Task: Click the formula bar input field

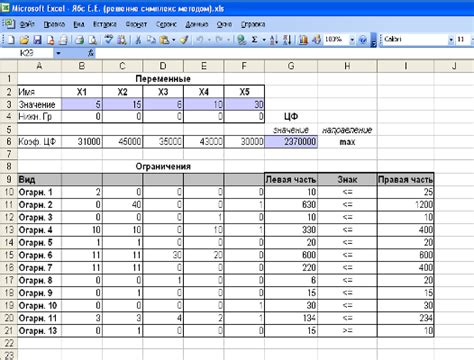Action: [284, 53]
